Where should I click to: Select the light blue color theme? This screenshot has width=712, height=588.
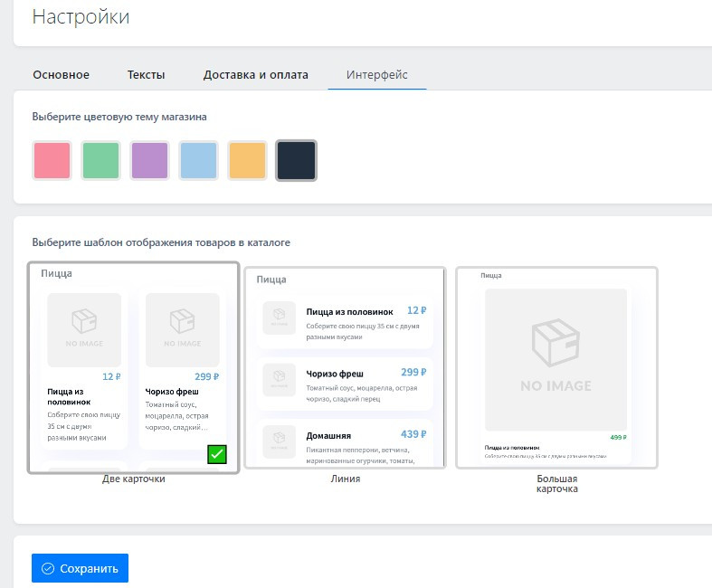[x=198, y=161]
